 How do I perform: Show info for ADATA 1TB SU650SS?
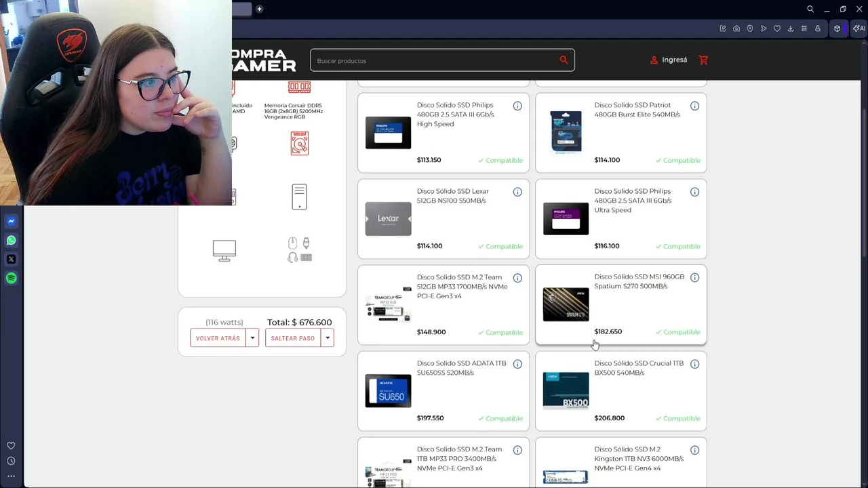[x=517, y=364]
